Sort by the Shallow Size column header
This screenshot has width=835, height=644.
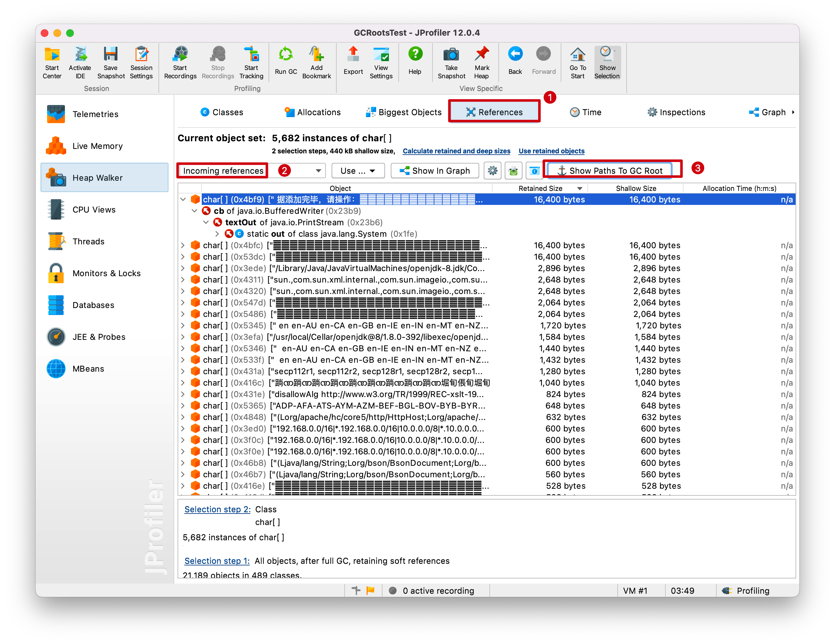click(635, 188)
